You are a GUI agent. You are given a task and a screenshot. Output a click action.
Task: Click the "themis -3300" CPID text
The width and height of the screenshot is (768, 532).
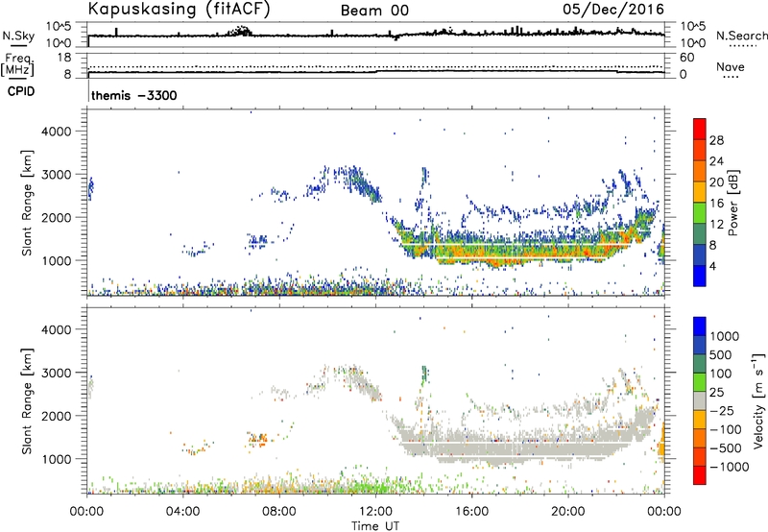pos(134,95)
